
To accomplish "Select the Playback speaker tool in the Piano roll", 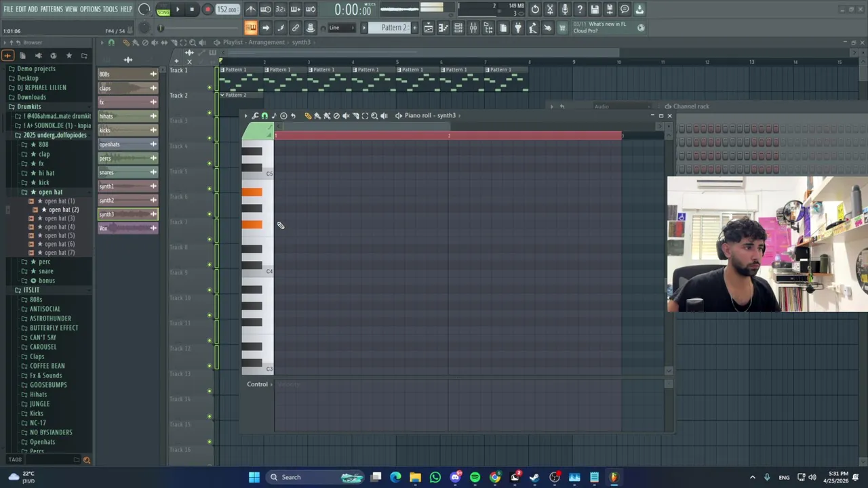I will point(384,116).
